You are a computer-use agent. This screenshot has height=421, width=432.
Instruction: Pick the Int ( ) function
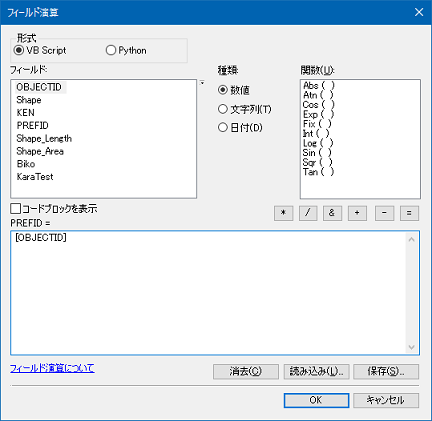[x=316, y=134]
